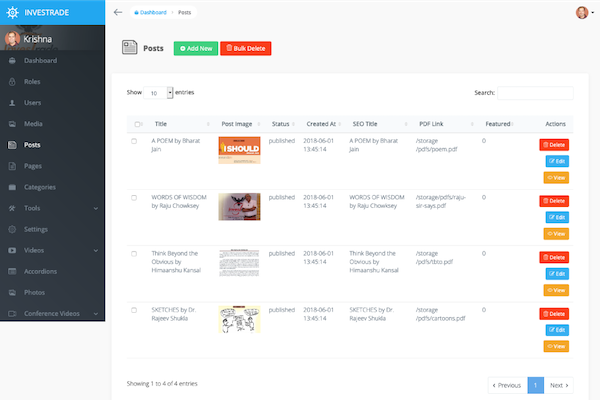The width and height of the screenshot is (600, 400).
Task: Click the Roles lock icon in sidebar
Action: pos(12,82)
